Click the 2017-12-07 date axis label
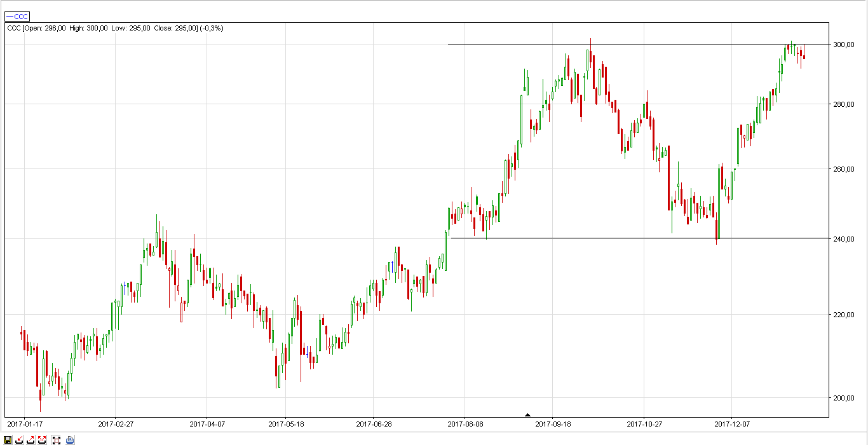This screenshot has height=445, width=868. click(x=732, y=423)
